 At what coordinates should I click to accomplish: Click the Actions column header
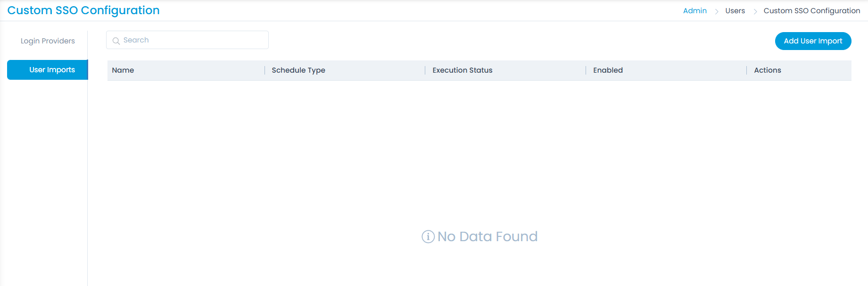tap(767, 70)
